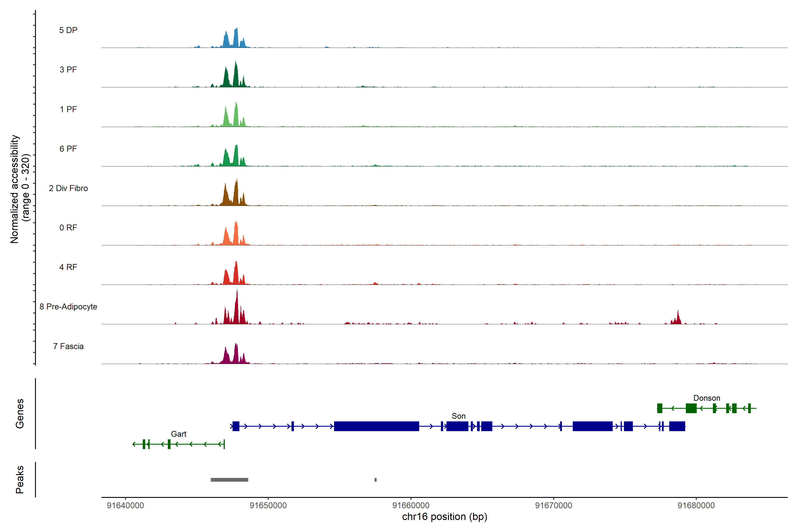The image size is (798, 532).
Task: Click the 2 Div Fibro track label
Action: tap(68, 188)
